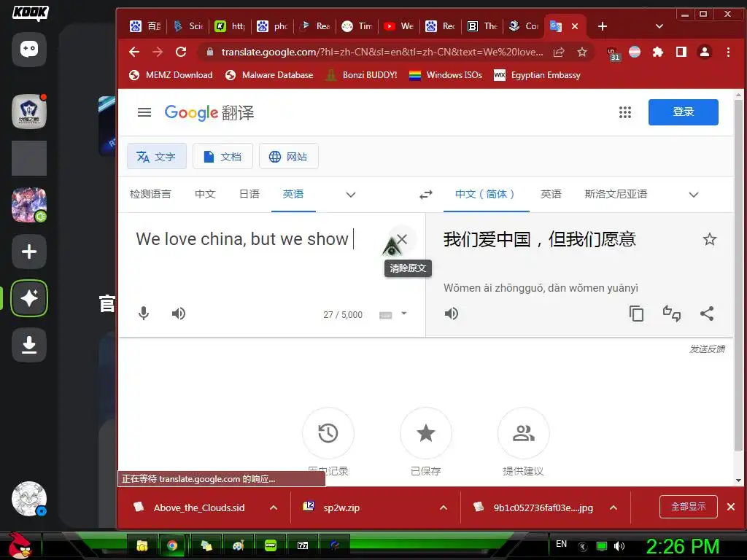
Task: Save translation with star icon
Action: click(710, 239)
